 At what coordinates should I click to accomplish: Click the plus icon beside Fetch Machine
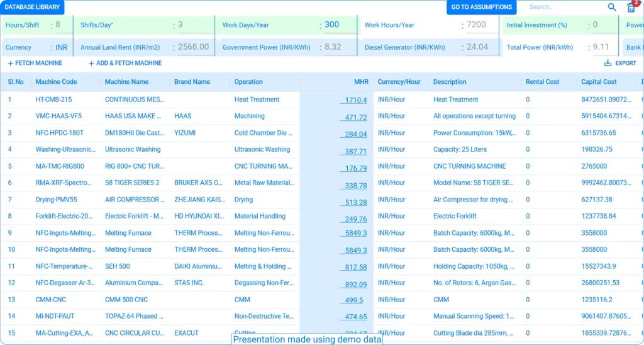(x=10, y=64)
